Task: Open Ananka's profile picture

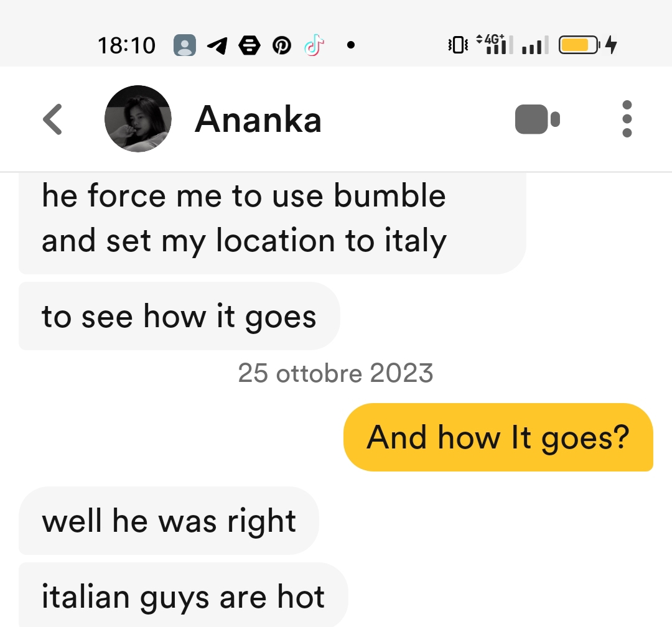Action: (x=138, y=119)
